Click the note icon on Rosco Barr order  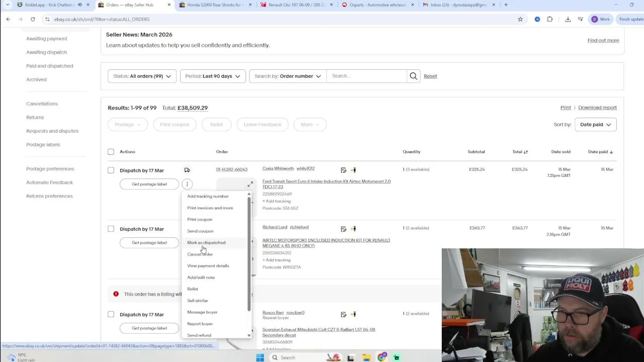(344, 314)
